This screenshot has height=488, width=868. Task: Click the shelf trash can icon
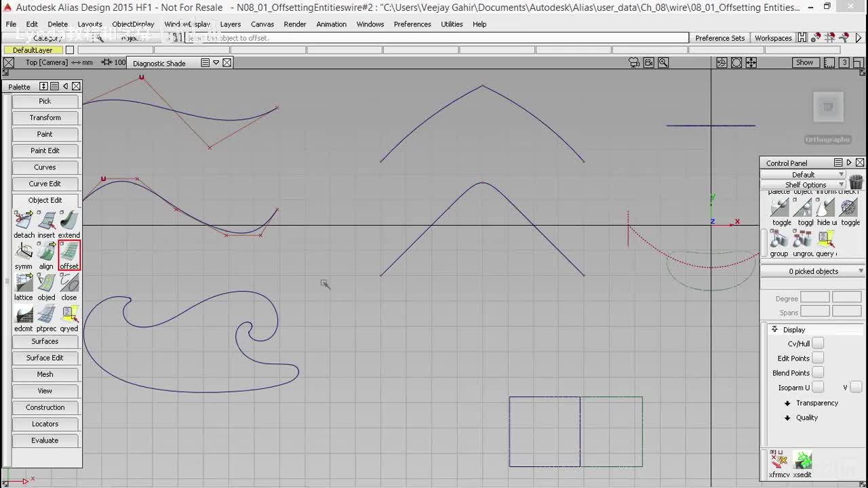tap(856, 182)
